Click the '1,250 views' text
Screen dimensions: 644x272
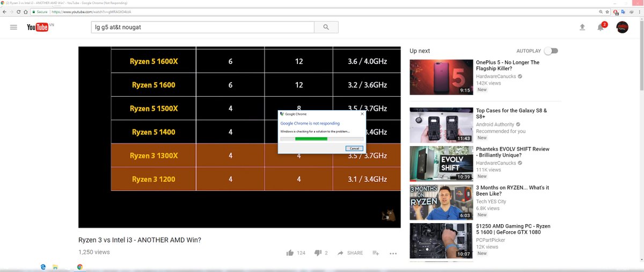coord(94,252)
